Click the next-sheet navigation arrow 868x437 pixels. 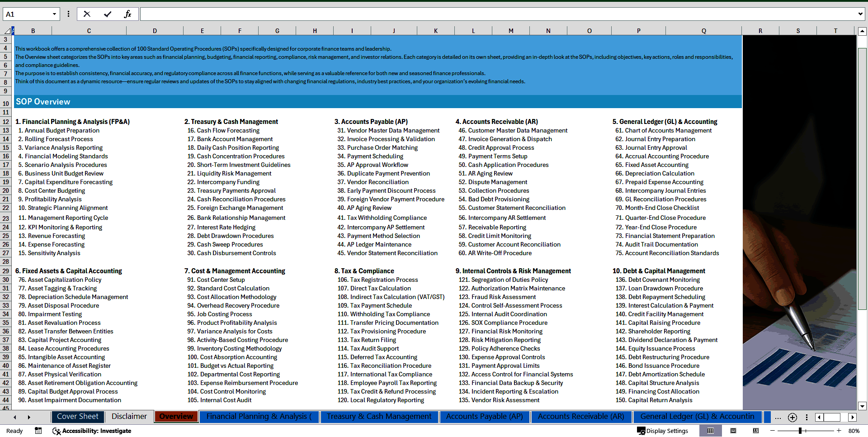click(x=28, y=417)
